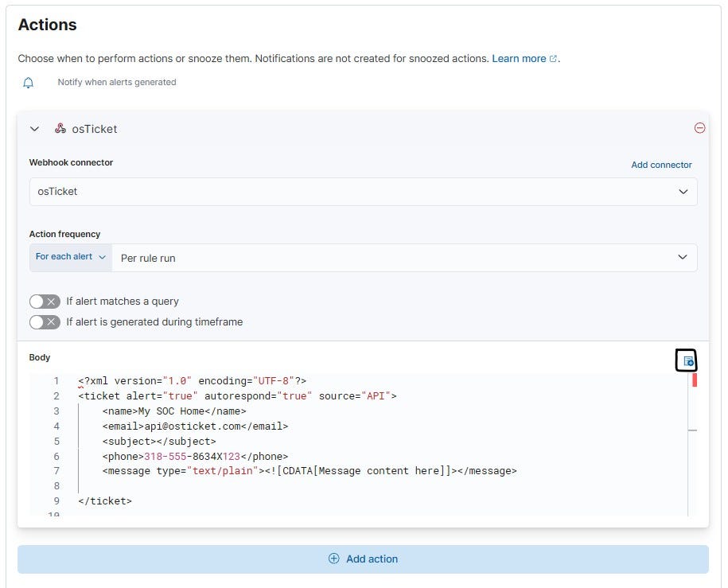The width and height of the screenshot is (728, 588).
Task: Click the Actions heading
Action: pyautogui.click(x=48, y=25)
